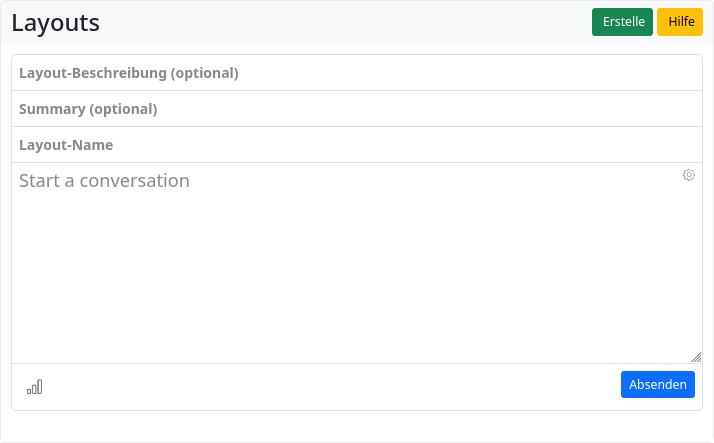
Task: Click the Layouts page heading
Action: pyautogui.click(x=56, y=23)
